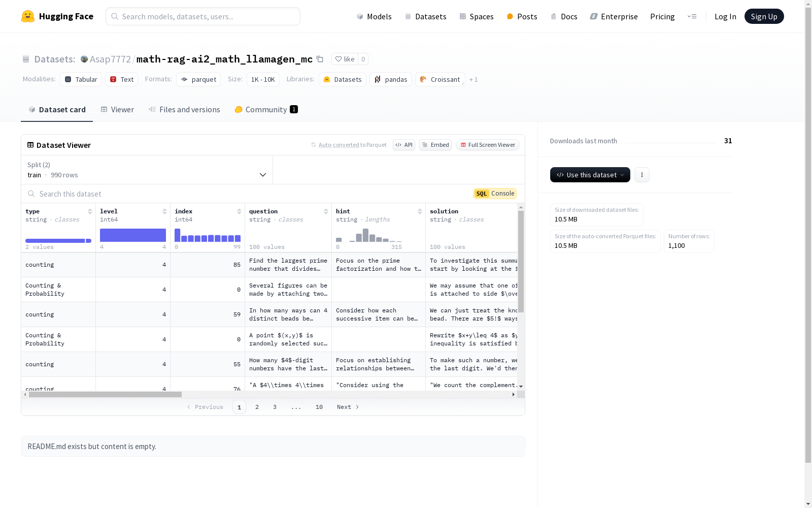Switch to the Dataset card tab
This screenshot has height=508, width=812.
pos(57,110)
